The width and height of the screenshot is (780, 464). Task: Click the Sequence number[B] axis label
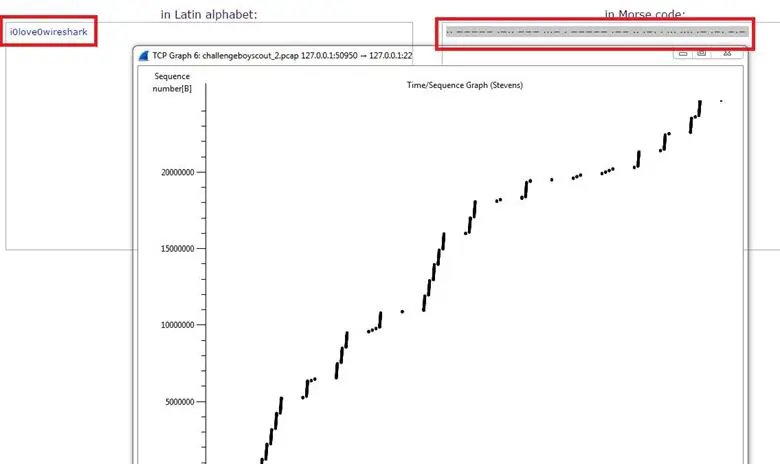[172, 82]
